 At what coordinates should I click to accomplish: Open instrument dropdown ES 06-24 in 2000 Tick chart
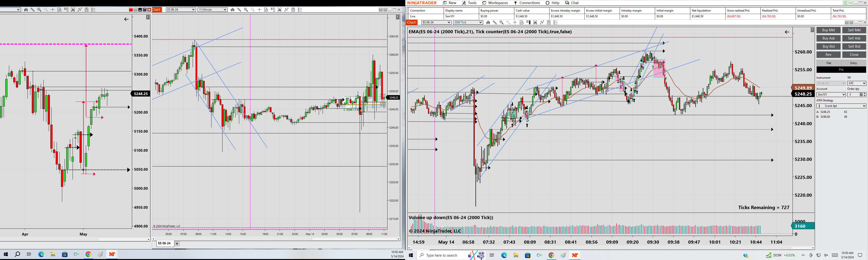point(436,23)
